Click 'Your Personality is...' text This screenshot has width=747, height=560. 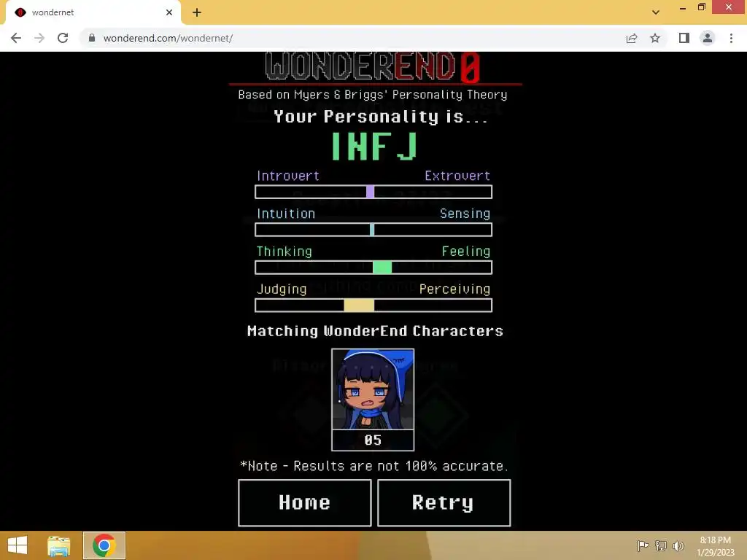[381, 117]
